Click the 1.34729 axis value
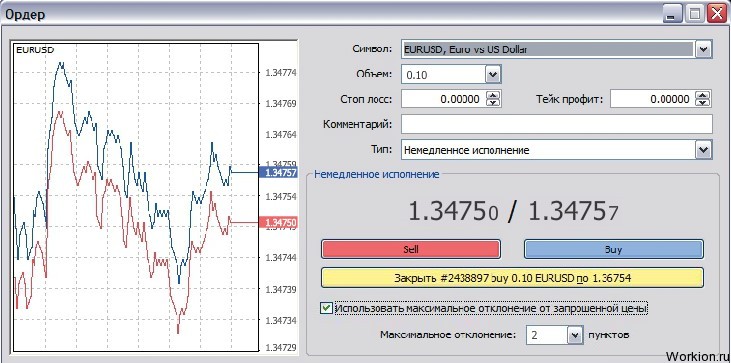 click(281, 348)
